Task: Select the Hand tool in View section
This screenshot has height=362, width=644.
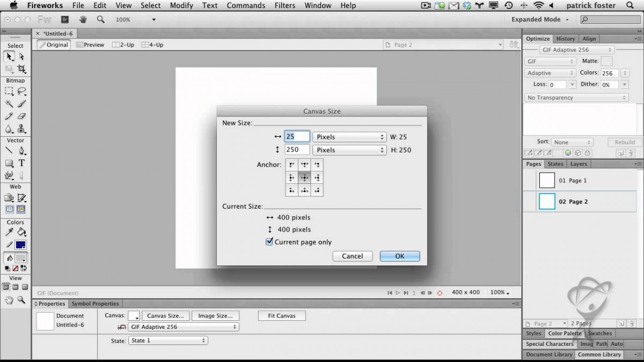Action: click(10, 300)
